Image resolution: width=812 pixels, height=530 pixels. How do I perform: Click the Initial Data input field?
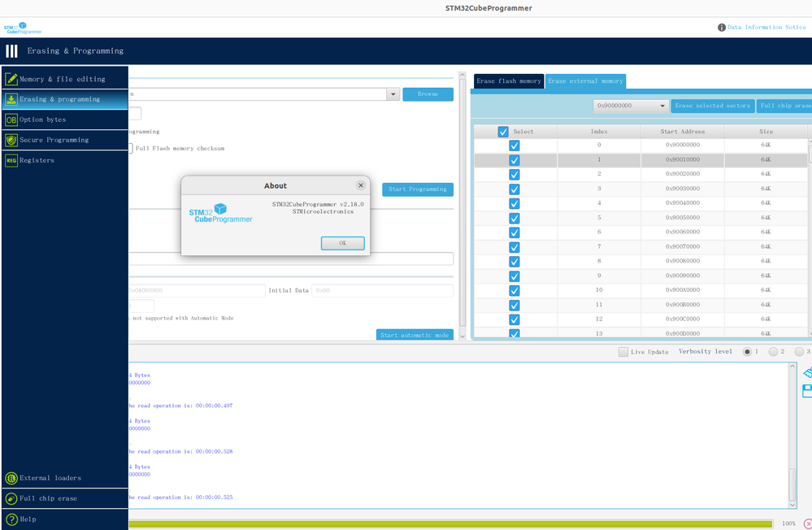(x=382, y=291)
